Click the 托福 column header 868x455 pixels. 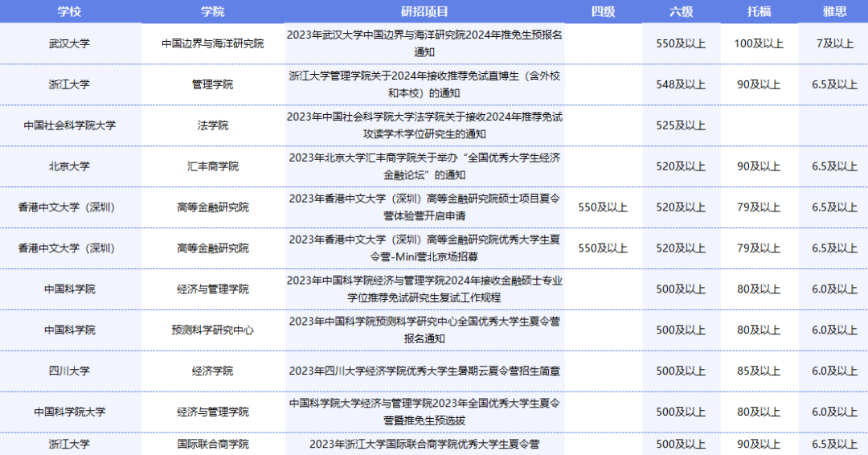759,11
